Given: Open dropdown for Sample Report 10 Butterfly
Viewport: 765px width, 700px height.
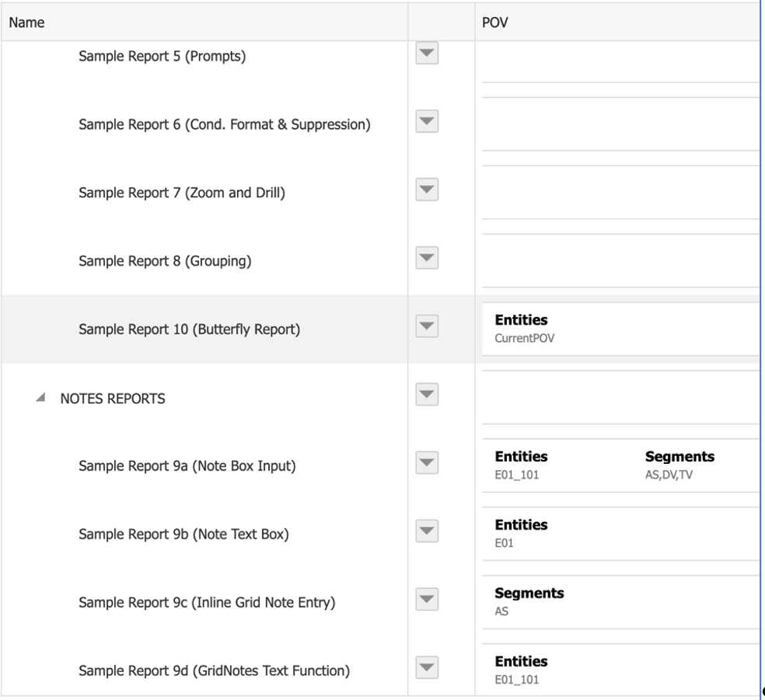Looking at the screenshot, I should pyautogui.click(x=427, y=327).
